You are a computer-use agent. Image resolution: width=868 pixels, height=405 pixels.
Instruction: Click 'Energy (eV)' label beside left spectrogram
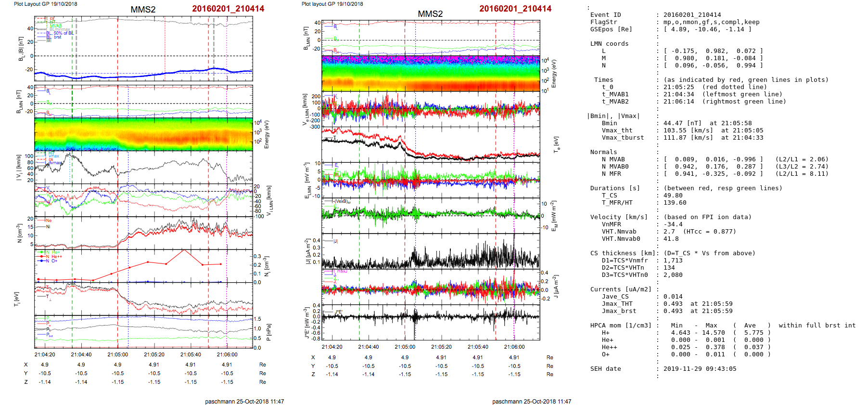tap(267, 134)
